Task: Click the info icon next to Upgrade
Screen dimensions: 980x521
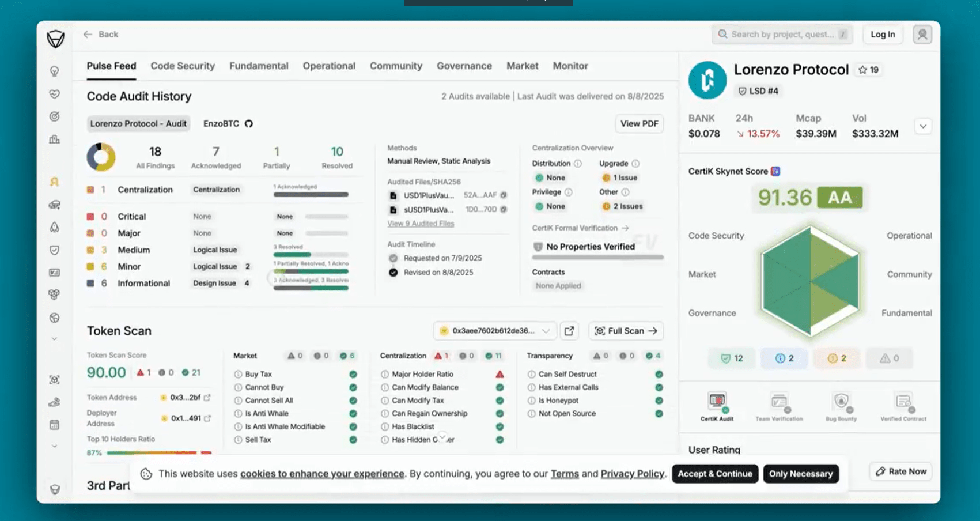Action: click(x=635, y=164)
